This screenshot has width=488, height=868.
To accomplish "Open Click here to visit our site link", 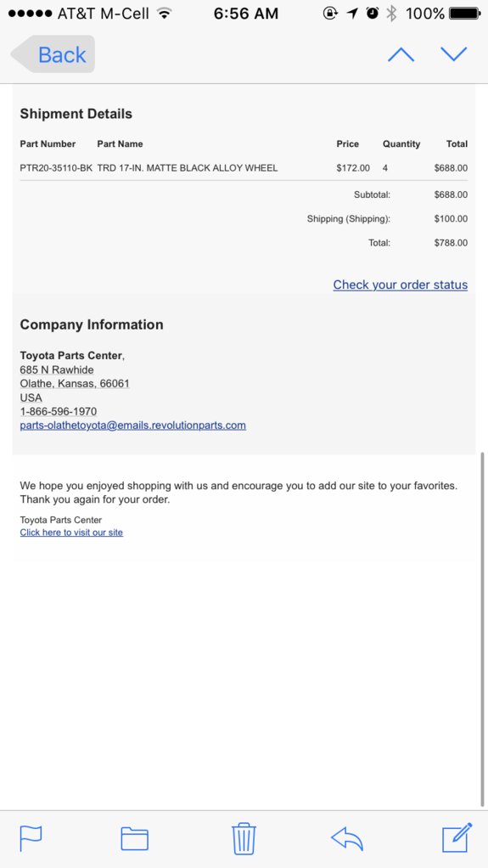I will [x=71, y=533].
